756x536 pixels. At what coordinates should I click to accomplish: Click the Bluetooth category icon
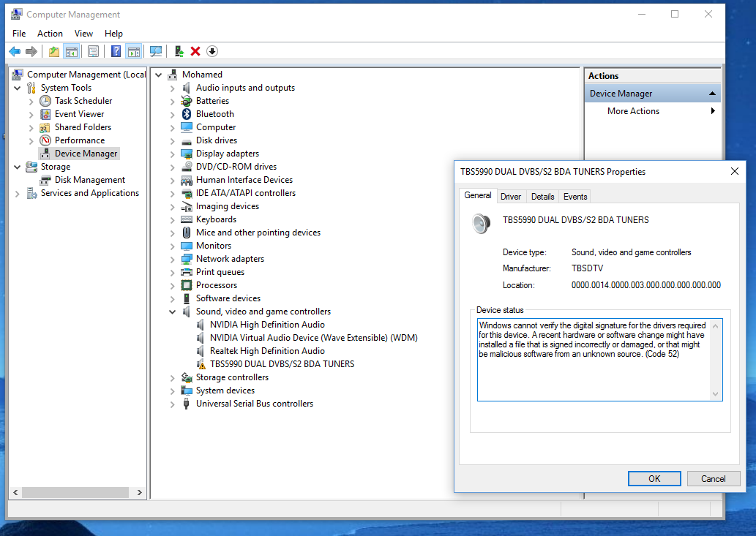click(x=187, y=114)
